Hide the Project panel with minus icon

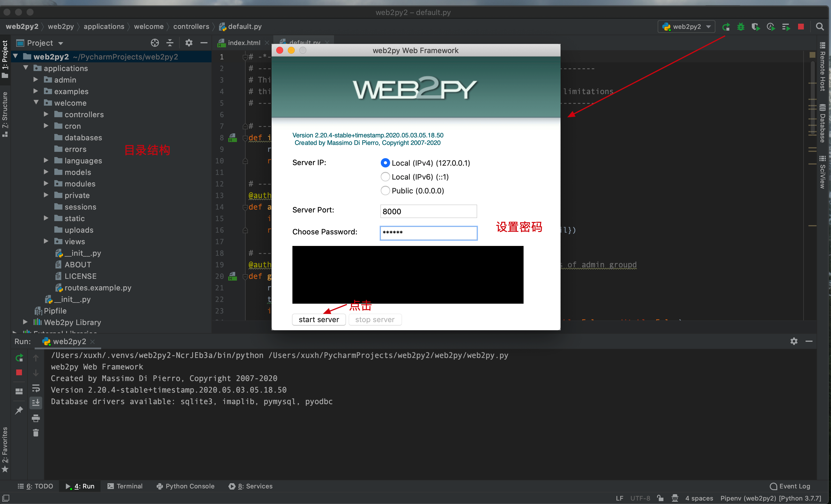click(204, 43)
